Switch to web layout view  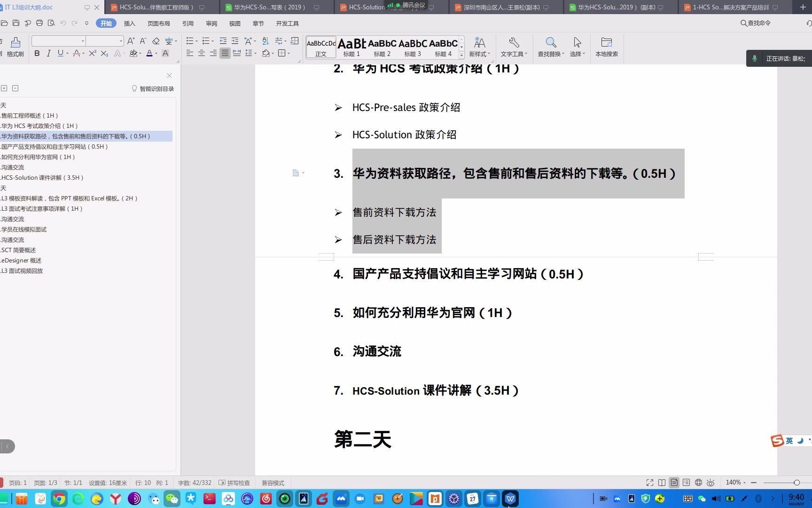click(698, 483)
